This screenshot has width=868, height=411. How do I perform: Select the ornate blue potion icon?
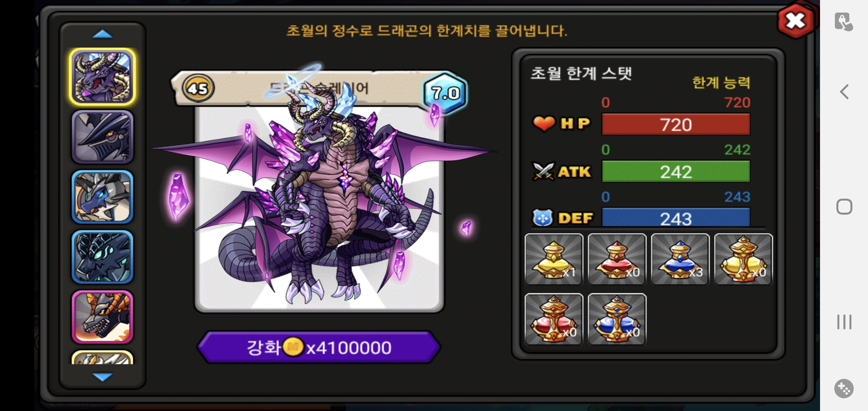(617, 319)
